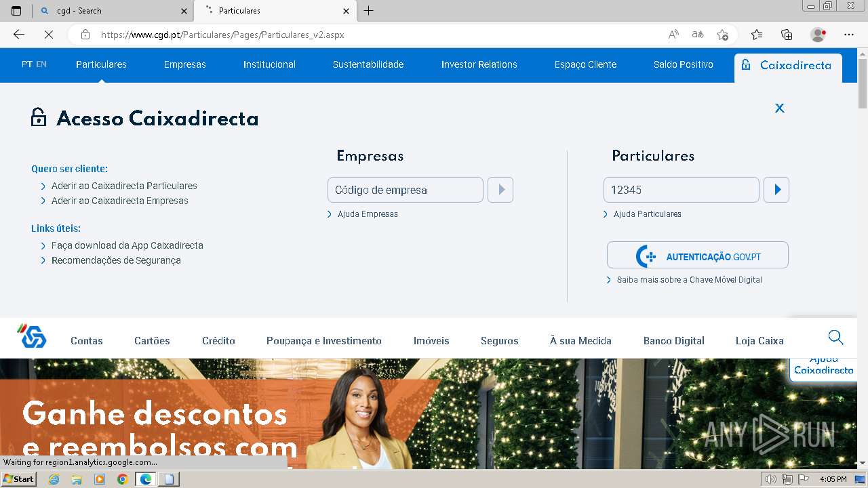868x488 pixels.
Task: Expand the Crédito navigation menu
Action: [218, 341]
